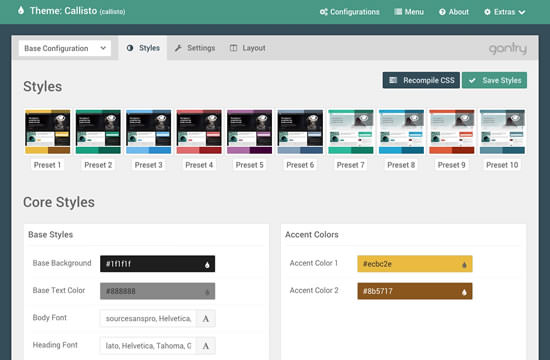Click the Heading Font input field
The width and height of the screenshot is (550, 360).
(148, 346)
